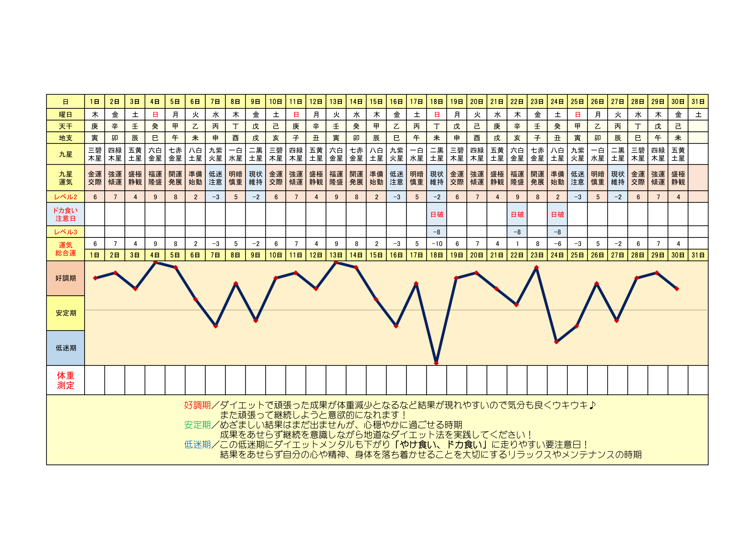Click the green 安定期 text in the legend
The image size is (756, 535).
click(197, 425)
